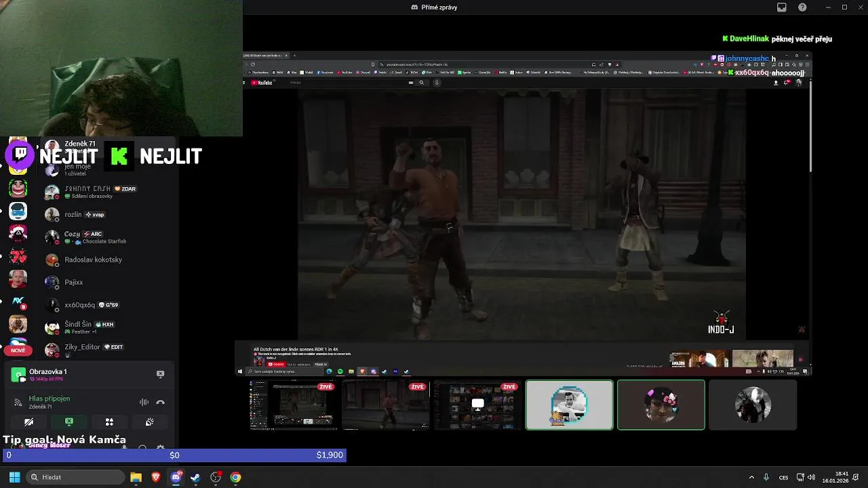Select the Hello Kitty participant avatar tile
Screen dimensions: 868x488
[661, 405]
